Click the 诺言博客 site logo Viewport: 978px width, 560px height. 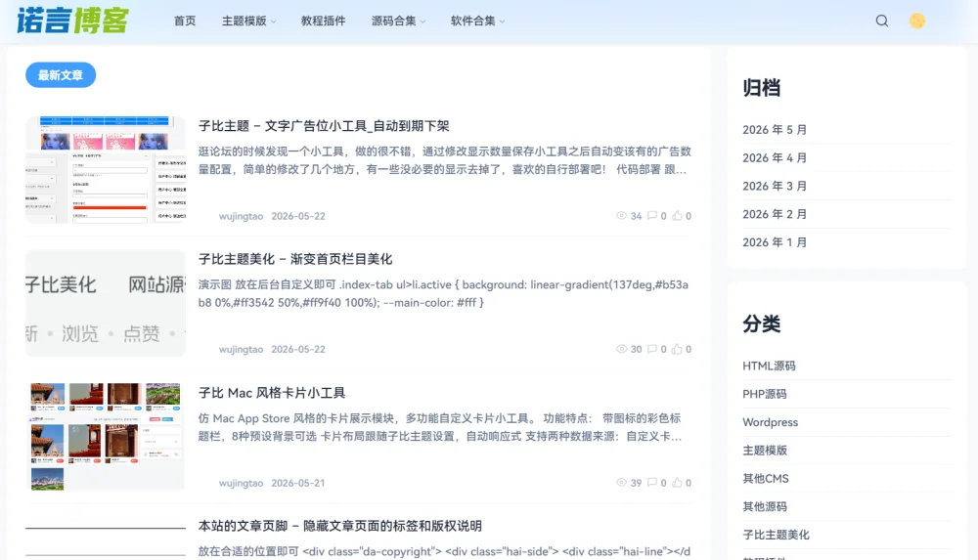click(72, 21)
